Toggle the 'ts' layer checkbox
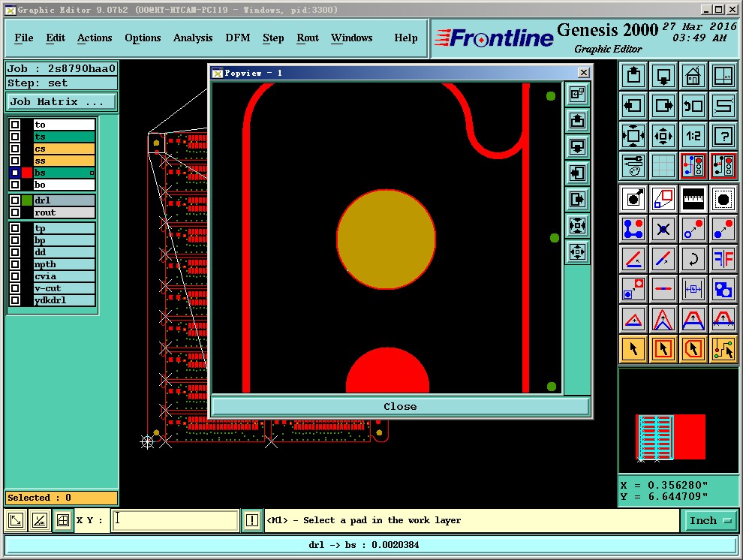Screen dimensions: 743x560 (x=15, y=137)
